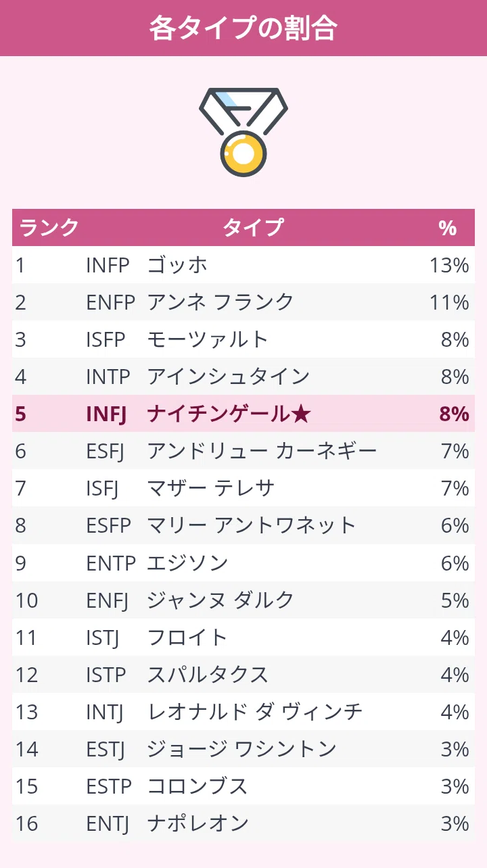487x868 pixels.
Task: Choose the ENFJ ジャンヌ ダルク entry
Action: pyautogui.click(x=243, y=600)
